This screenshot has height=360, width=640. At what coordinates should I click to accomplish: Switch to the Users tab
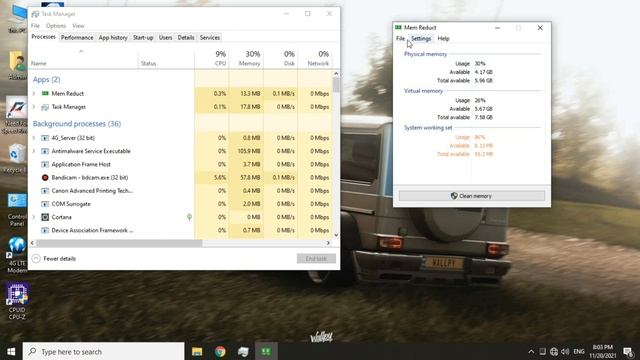coord(165,38)
